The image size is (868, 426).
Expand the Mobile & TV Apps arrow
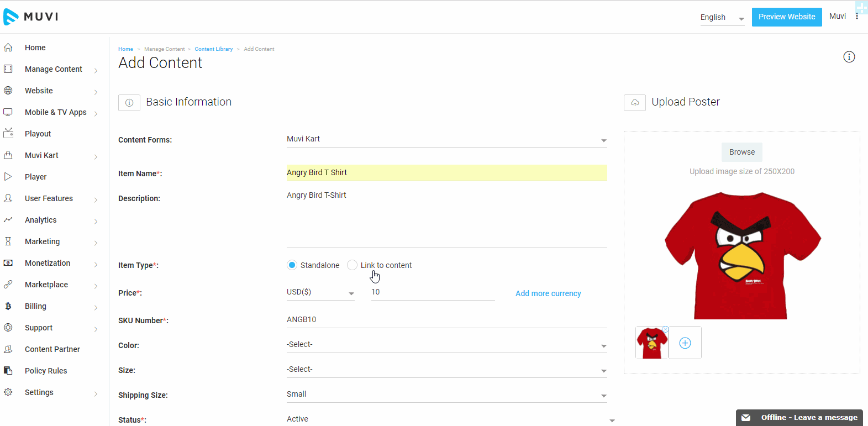coord(96,114)
